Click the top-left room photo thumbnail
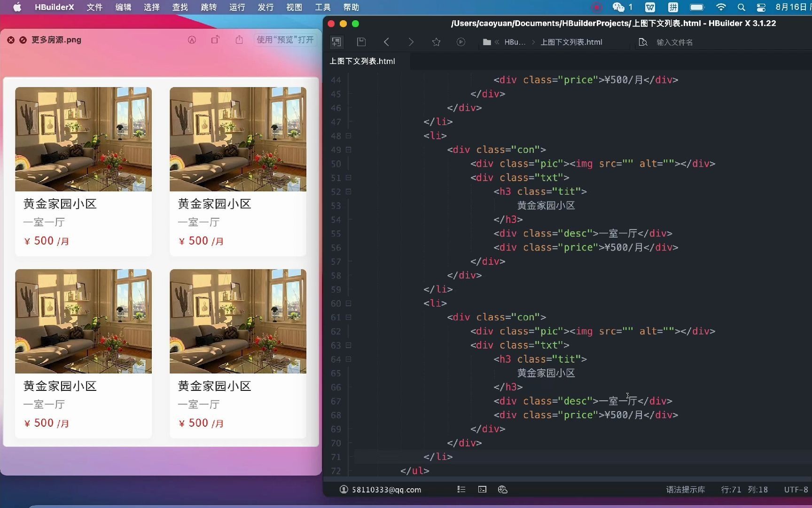Viewport: 812px width, 508px height. pyautogui.click(x=83, y=139)
